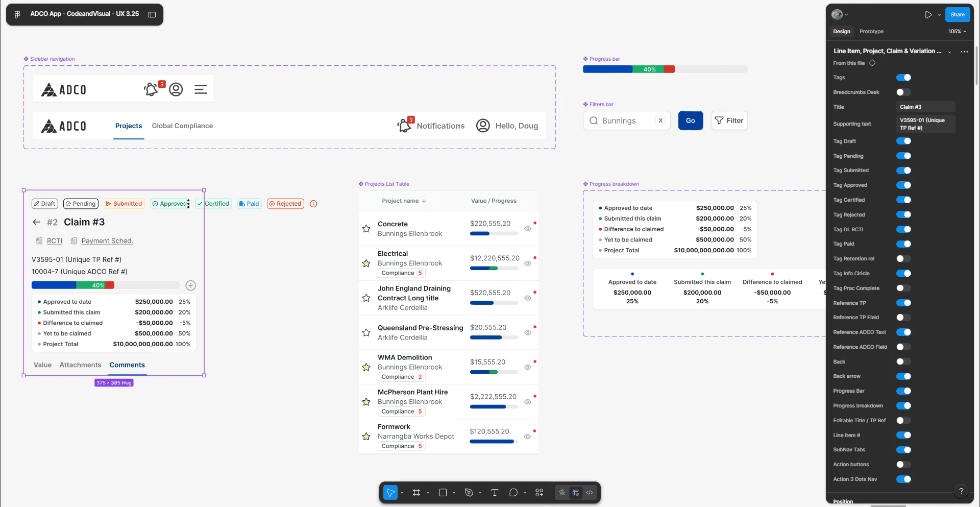Enable the Breadcrumbs Desk switch
Viewport: 980px width, 507px height.
[903, 92]
